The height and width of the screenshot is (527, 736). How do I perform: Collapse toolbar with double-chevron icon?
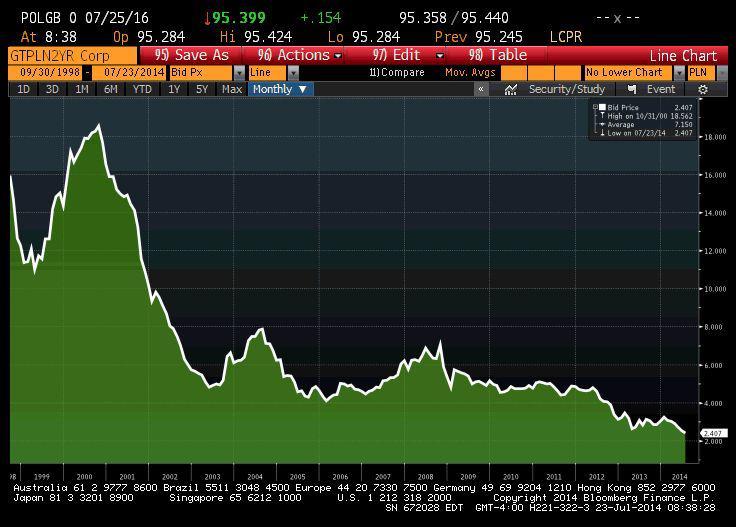[x=481, y=89]
